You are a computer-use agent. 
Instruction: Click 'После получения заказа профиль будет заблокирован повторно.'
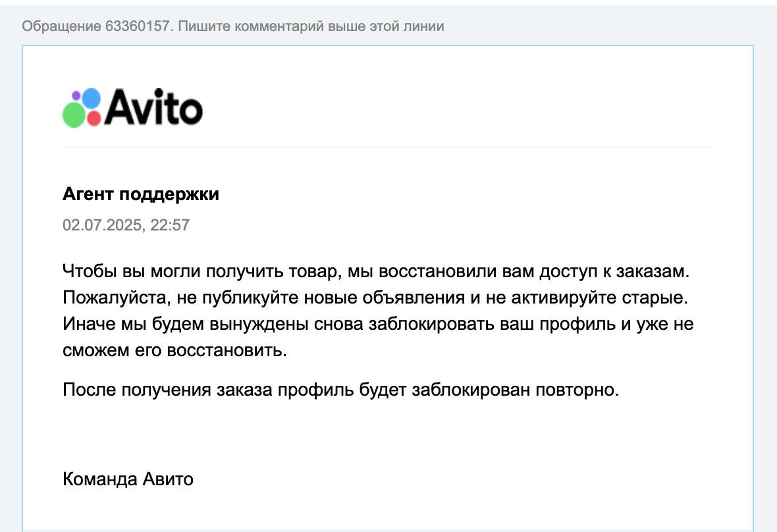341,390
